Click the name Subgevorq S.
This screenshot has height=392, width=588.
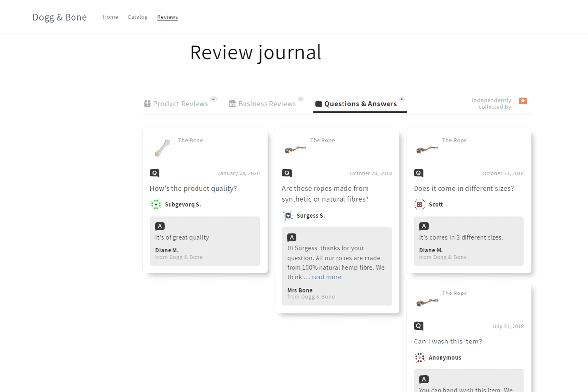tap(183, 205)
